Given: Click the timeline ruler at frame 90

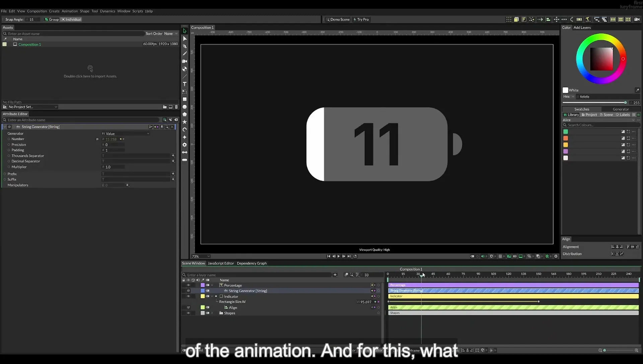Looking at the screenshot, I should coord(478,274).
